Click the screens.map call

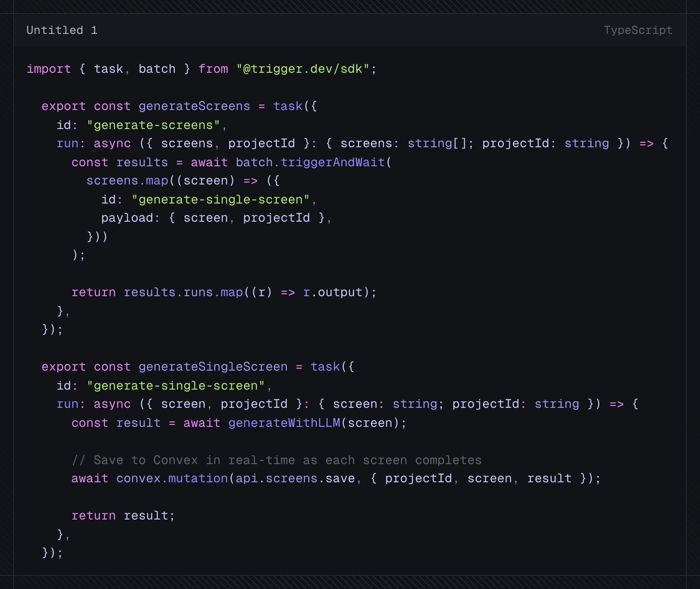point(127,180)
